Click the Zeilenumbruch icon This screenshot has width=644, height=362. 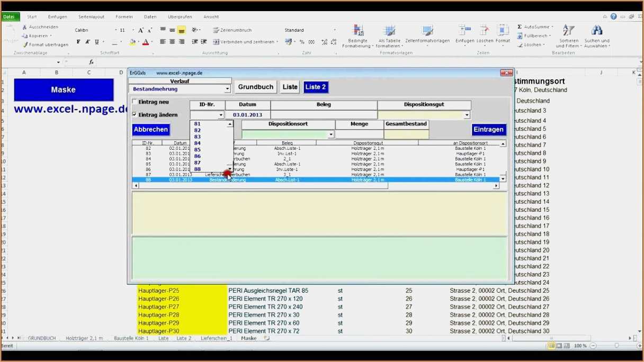215,30
